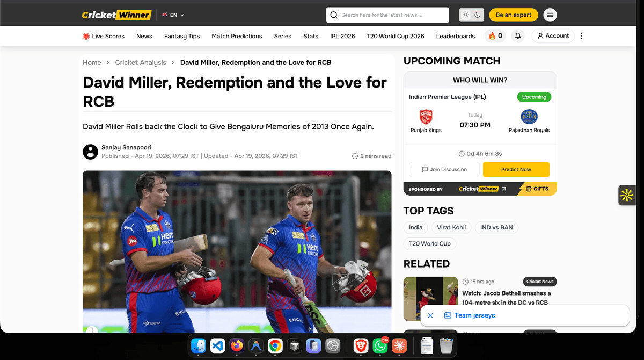Open Finder in the Dock
Viewport: 644px width, 360px height.
pos(199,345)
